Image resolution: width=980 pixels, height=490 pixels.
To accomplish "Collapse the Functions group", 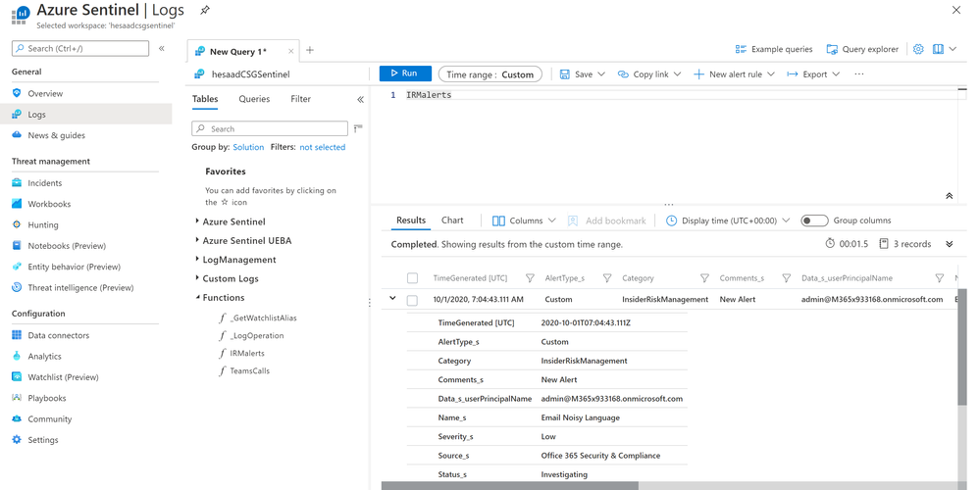I will click(x=197, y=298).
